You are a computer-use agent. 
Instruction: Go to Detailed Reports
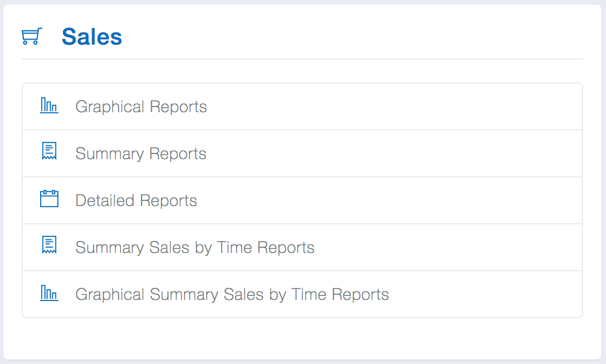[136, 201]
